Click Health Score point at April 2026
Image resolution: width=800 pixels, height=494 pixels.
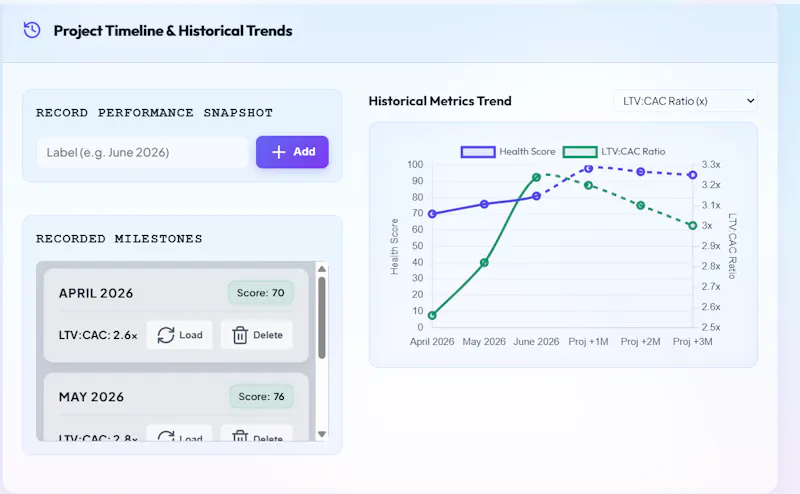(x=432, y=214)
